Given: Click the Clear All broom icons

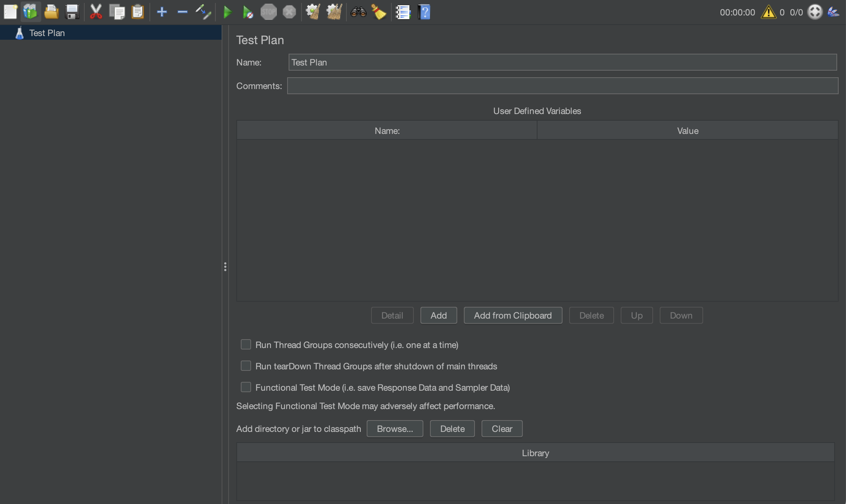Looking at the screenshot, I should pyautogui.click(x=334, y=12).
